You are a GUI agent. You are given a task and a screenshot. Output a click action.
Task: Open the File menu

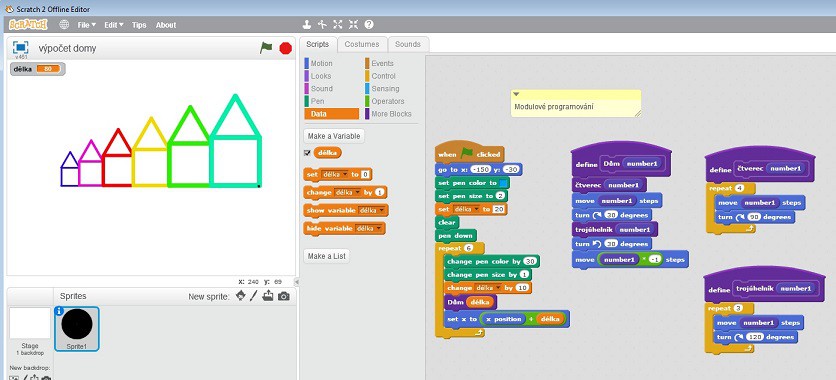coord(86,25)
